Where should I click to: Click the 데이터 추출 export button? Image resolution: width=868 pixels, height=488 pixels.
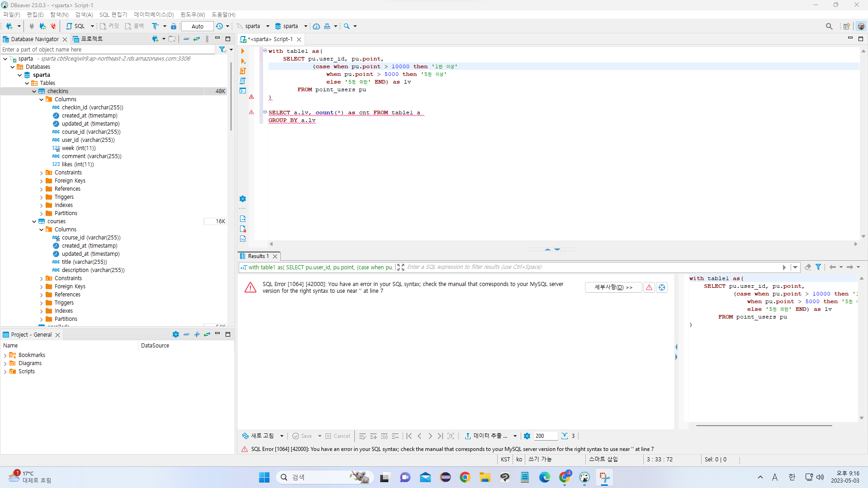click(486, 436)
